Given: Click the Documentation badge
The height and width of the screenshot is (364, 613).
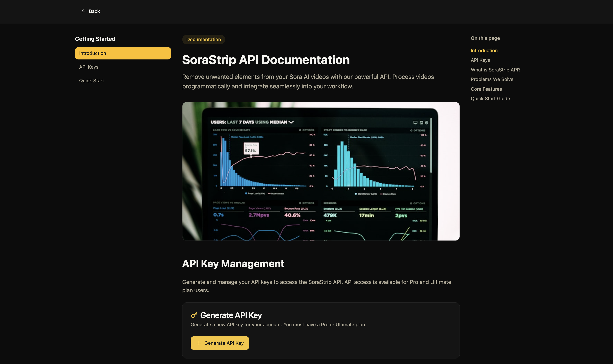Looking at the screenshot, I should coord(203,39).
